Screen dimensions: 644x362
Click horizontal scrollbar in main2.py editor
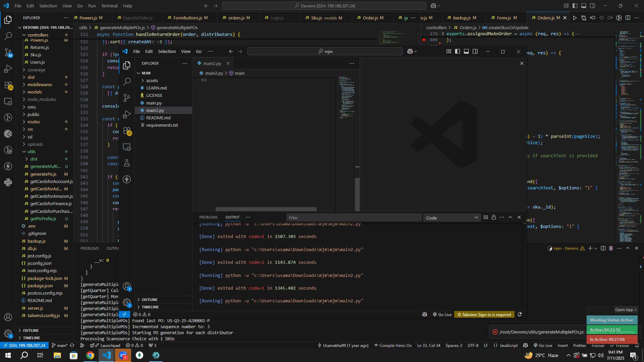tap(266, 209)
